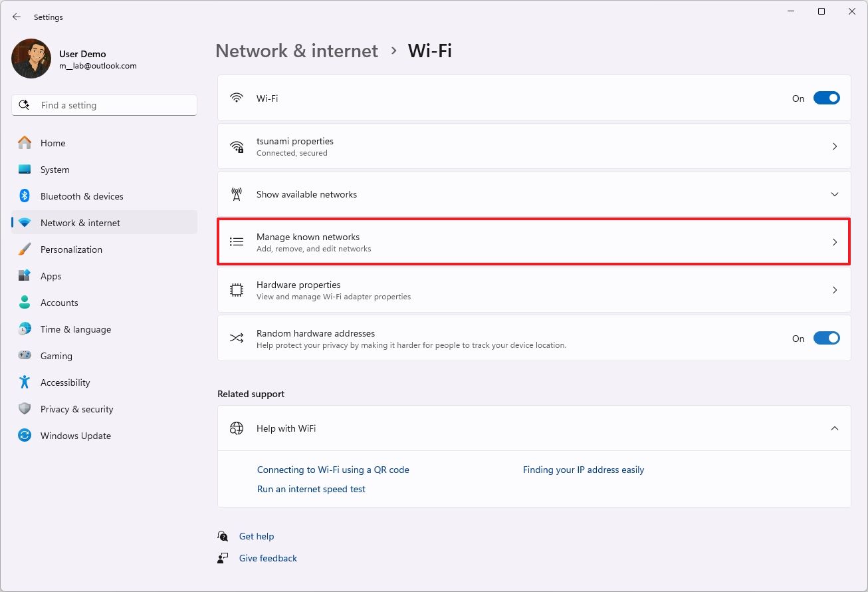Open Manage known networks
The image size is (868, 592).
point(532,241)
